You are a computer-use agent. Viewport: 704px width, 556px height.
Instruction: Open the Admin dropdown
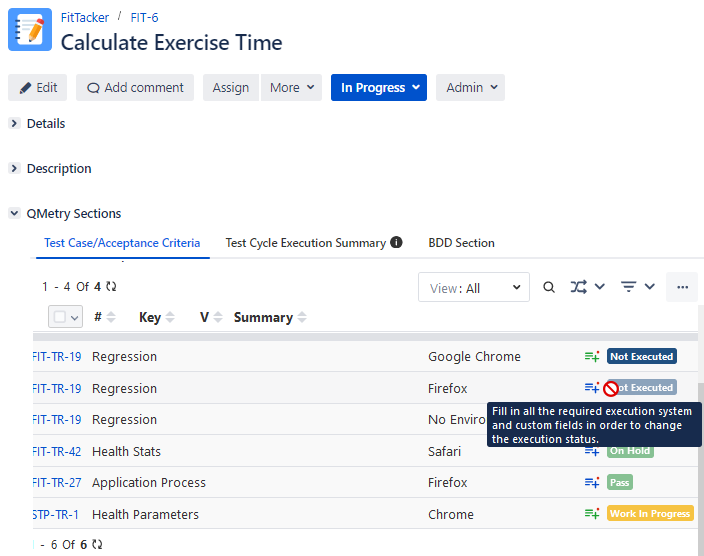(470, 88)
